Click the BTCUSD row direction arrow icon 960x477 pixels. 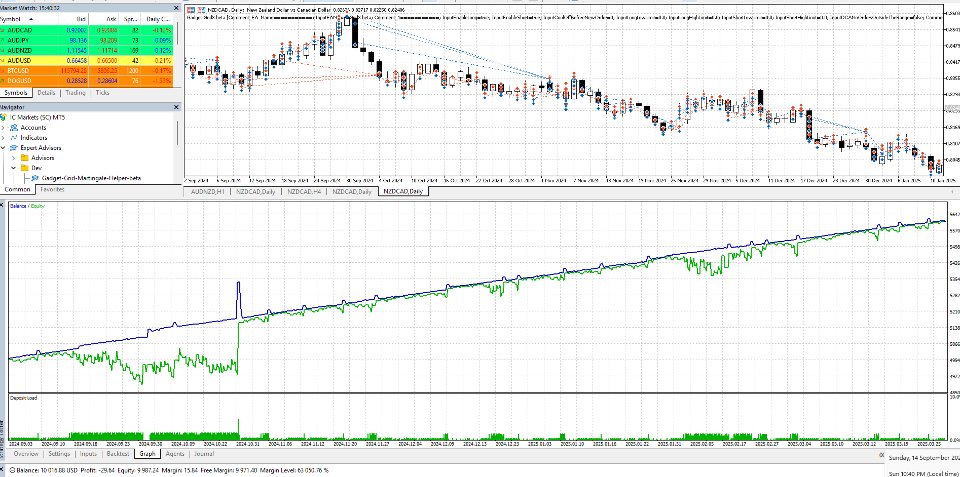click(x=3, y=71)
